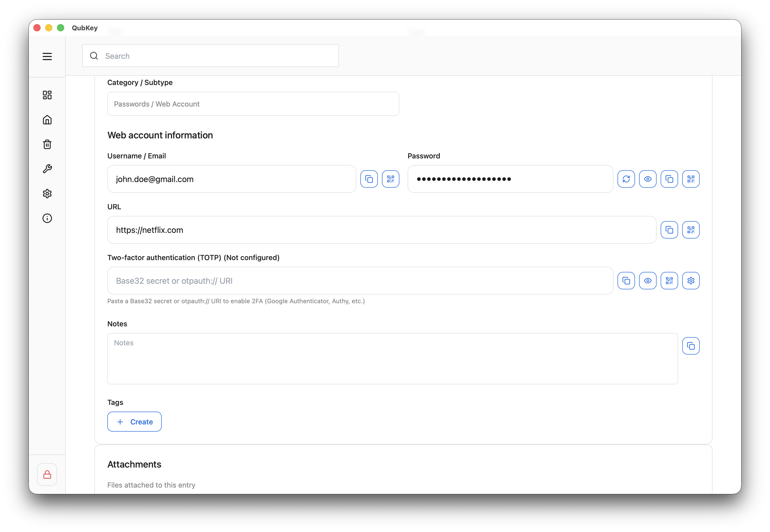This screenshot has width=770, height=532.
Task: Click 'Files attached to this entry' text
Action: tap(151, 485)
